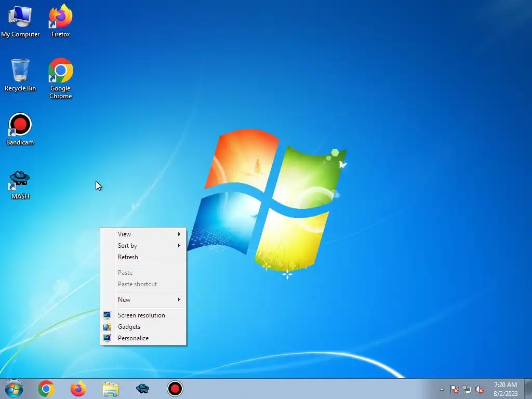Select the Firefox desktop shortcut

point(60,21)
